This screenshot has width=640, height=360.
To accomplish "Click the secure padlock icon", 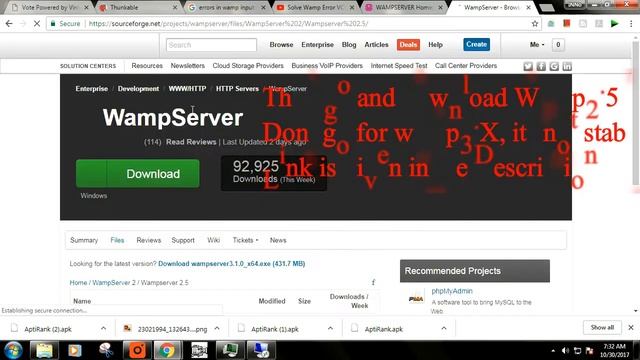I will (53, 24).
